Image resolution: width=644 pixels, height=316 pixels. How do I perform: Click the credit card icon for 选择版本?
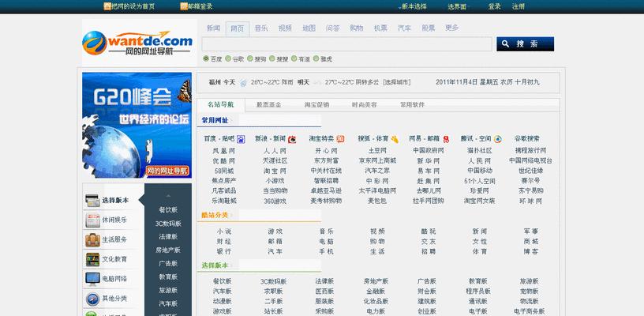tap(92, 201)
